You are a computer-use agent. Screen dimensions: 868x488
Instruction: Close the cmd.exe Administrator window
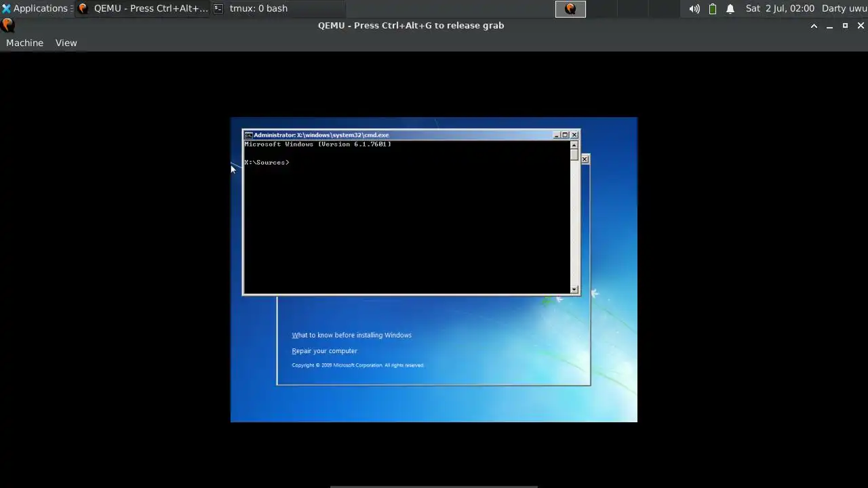coord(574,135)
